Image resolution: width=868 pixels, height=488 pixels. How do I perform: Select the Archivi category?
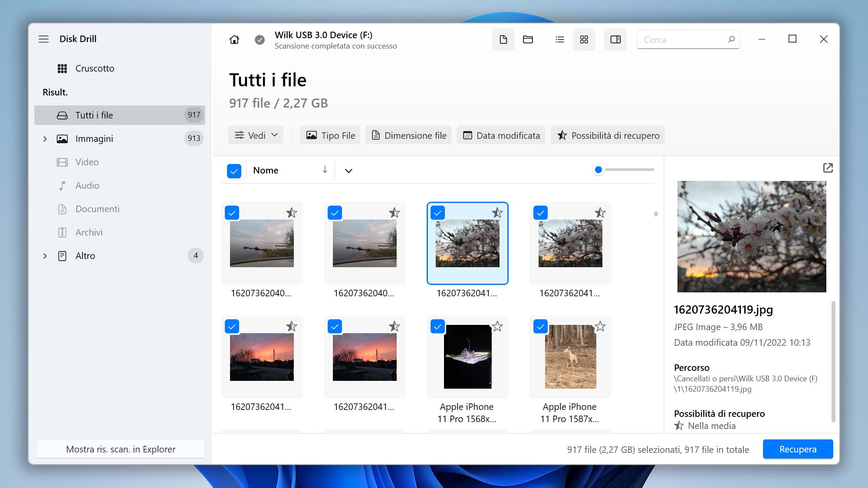point(119,233)
